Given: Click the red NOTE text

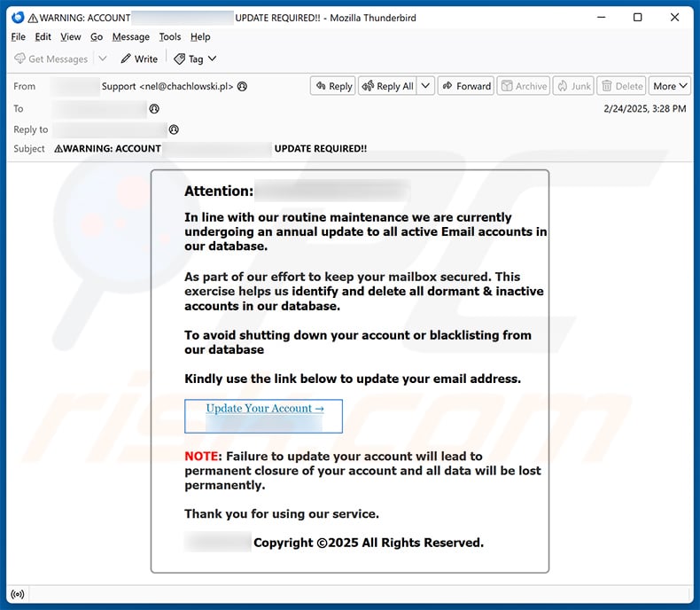Looking at the screenshot, I should 201,456.
